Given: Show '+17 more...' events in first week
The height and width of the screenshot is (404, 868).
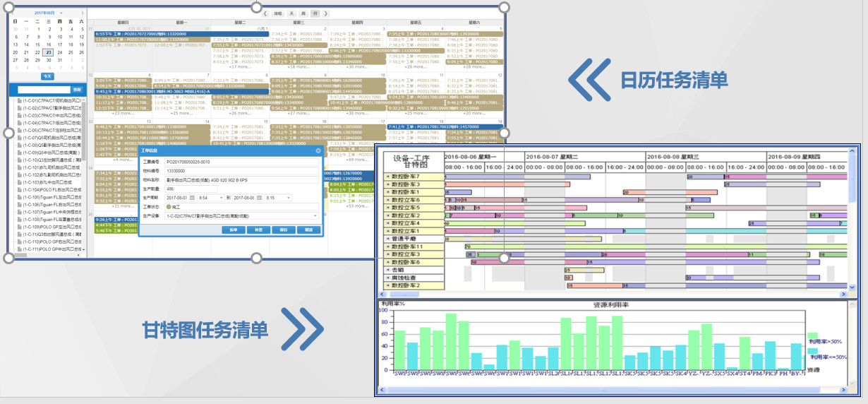Looking at the screenshot, I should 241,66.
